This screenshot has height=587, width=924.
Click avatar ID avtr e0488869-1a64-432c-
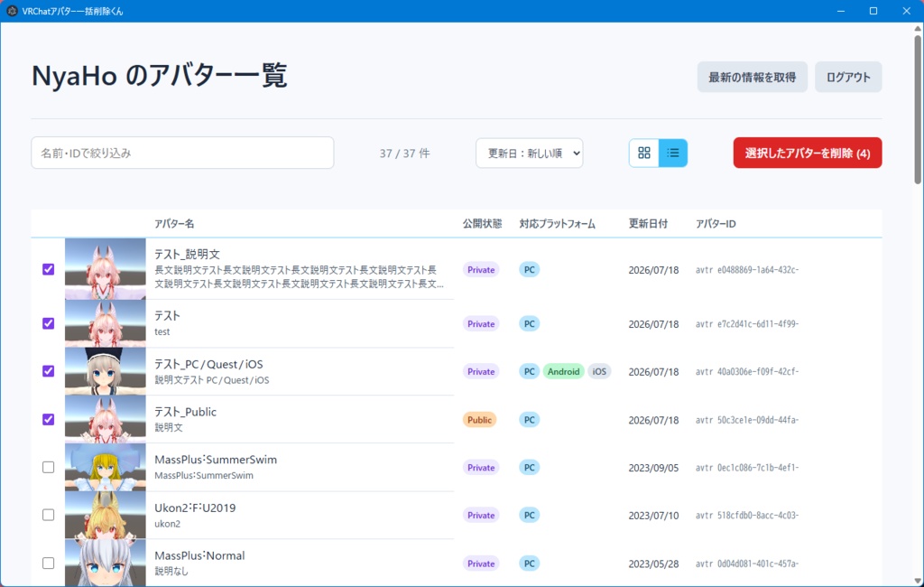pyautogui.click(x=747, y=270)
